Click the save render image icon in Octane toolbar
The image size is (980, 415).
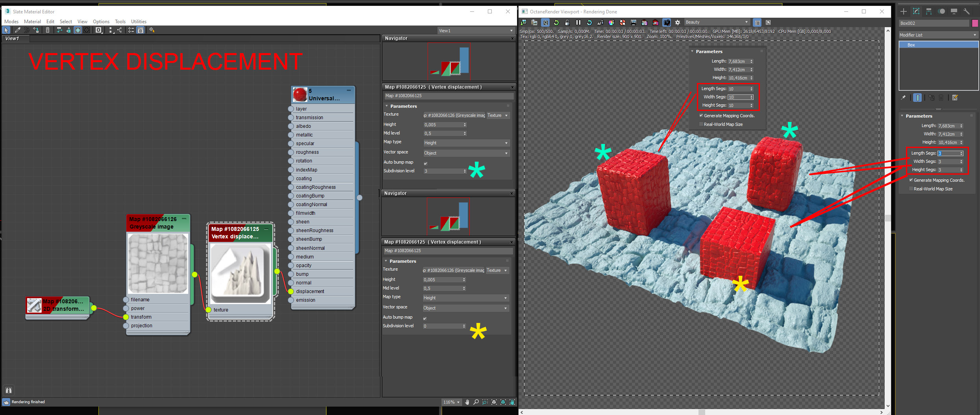[524, 22]
